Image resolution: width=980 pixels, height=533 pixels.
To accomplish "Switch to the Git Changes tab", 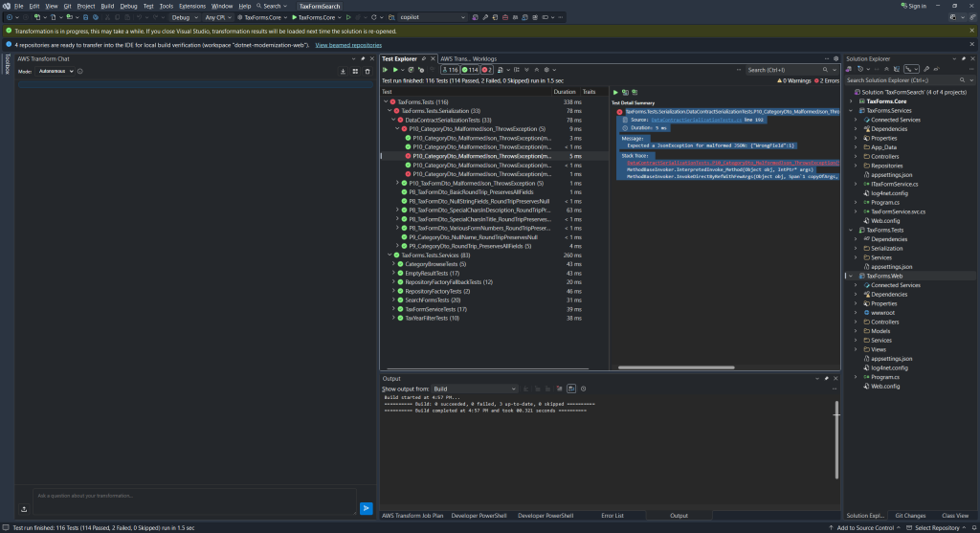I will click(910, 516).
